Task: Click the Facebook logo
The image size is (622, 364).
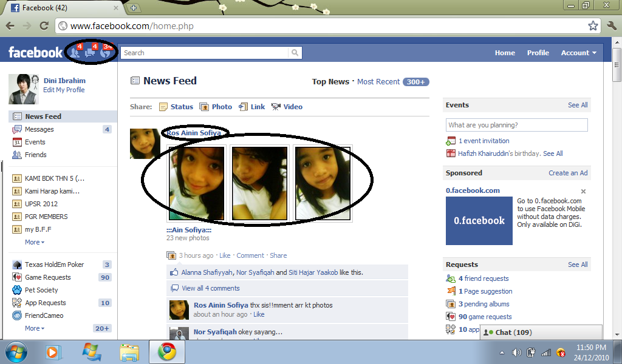Action: [x=35, y=52]
